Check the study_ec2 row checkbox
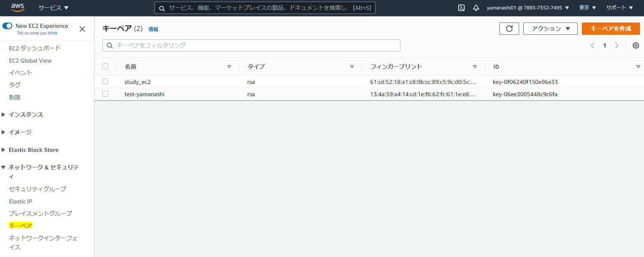 105,81
